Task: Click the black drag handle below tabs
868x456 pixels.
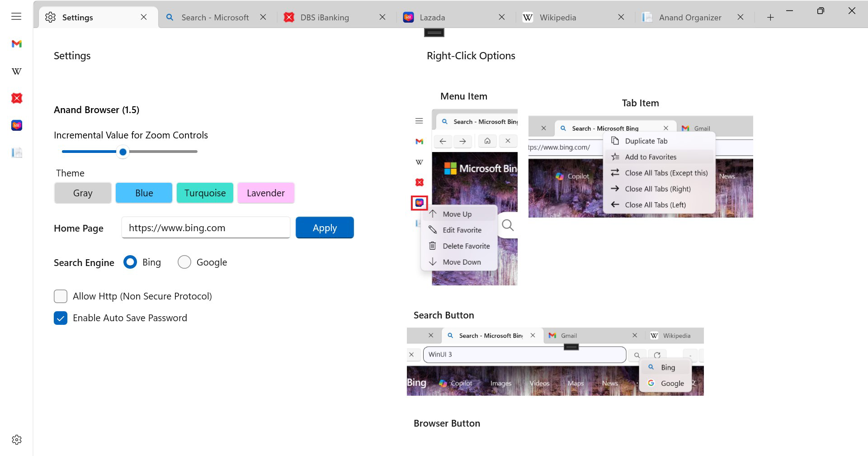Action: (x=434, y=33)
